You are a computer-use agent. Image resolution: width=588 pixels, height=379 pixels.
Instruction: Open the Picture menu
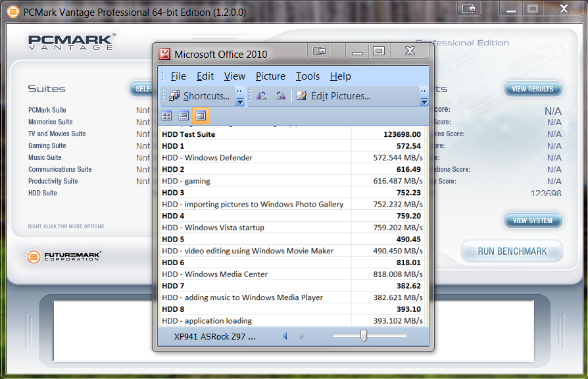(270, 76)
